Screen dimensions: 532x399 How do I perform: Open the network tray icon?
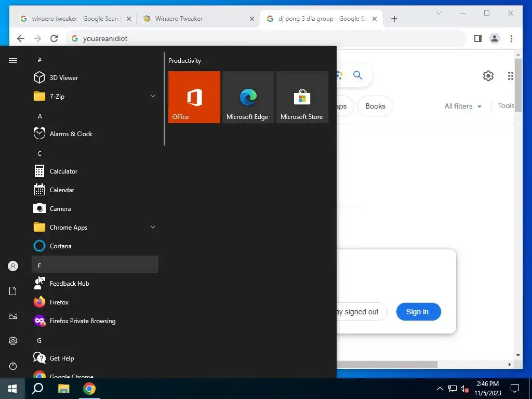[453, 389]
